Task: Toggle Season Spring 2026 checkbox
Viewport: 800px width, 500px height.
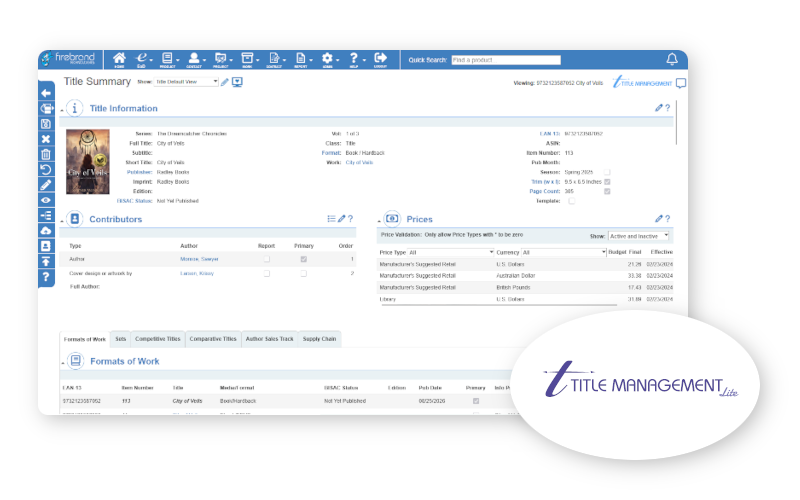Action: pos(607,172)
